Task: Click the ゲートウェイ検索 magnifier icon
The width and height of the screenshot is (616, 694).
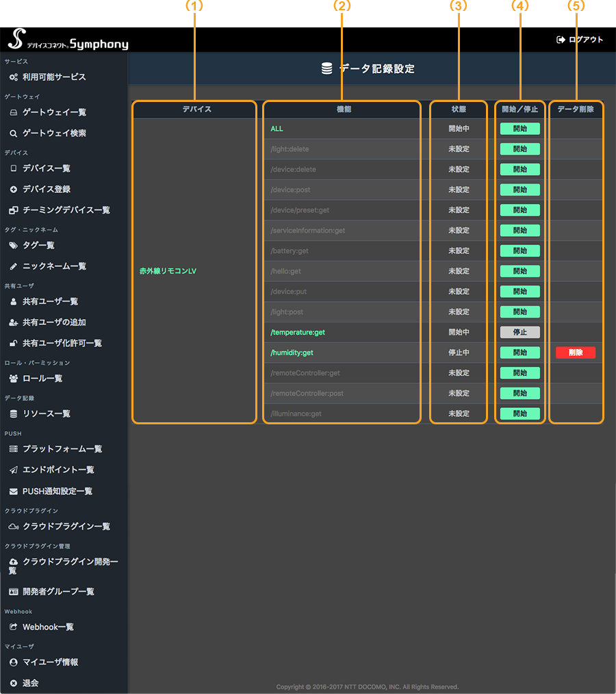Action: tap(14, 133)
